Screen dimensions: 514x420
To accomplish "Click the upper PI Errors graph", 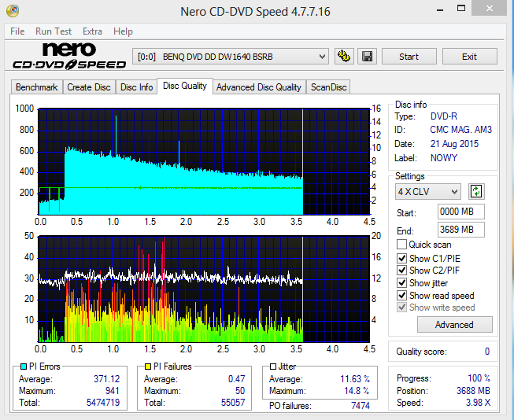I will [x=204, y=161].
